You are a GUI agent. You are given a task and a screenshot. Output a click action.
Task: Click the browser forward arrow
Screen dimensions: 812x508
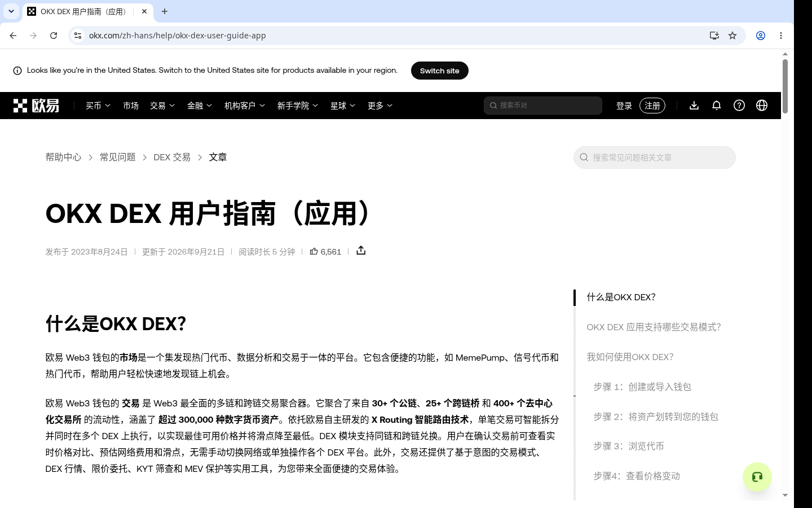pyautogui.click(x=33, y=36)
